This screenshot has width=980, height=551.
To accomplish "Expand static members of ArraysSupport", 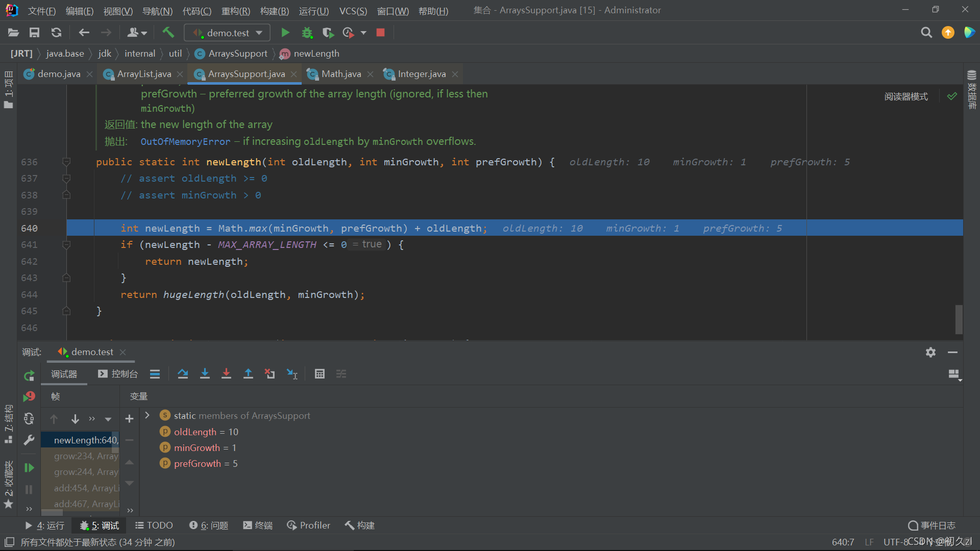I will (147, 415).
